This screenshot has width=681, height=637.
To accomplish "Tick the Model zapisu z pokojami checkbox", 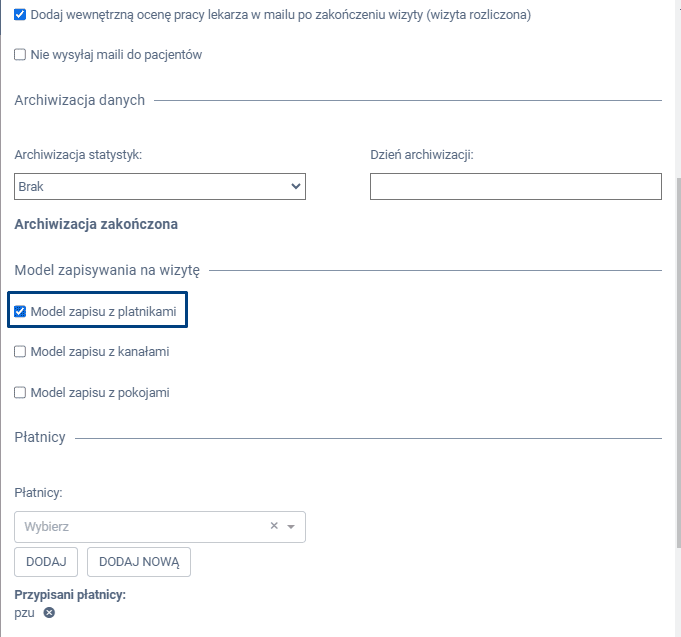I will [x=20, y=393].
